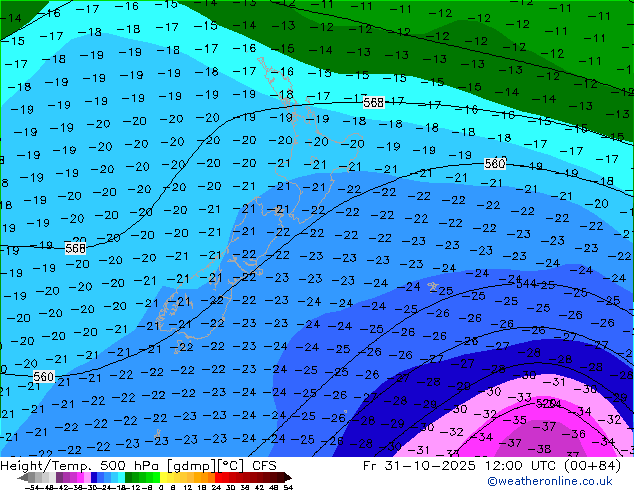Click the bright red swatch in the legend
The image size is (634, 490).
[218, 477]
